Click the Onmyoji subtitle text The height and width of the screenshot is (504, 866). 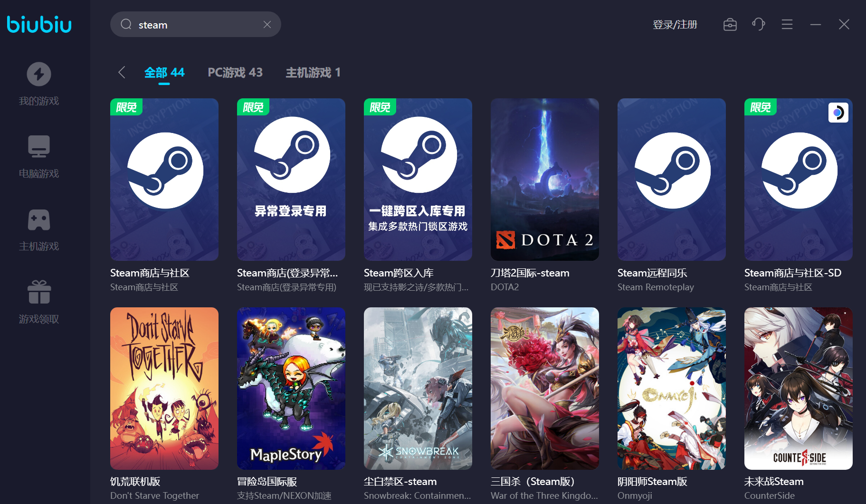(635, 496)
